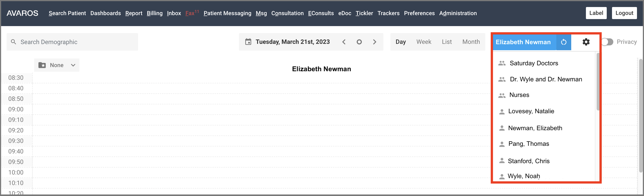Expand the None dropdown

57,65
